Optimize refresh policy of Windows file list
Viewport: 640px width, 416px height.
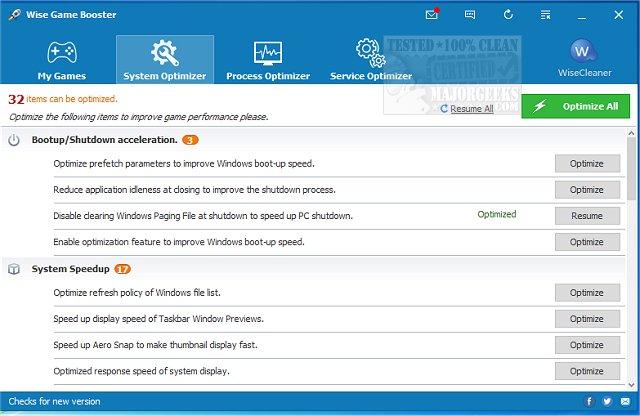[587, 293]
